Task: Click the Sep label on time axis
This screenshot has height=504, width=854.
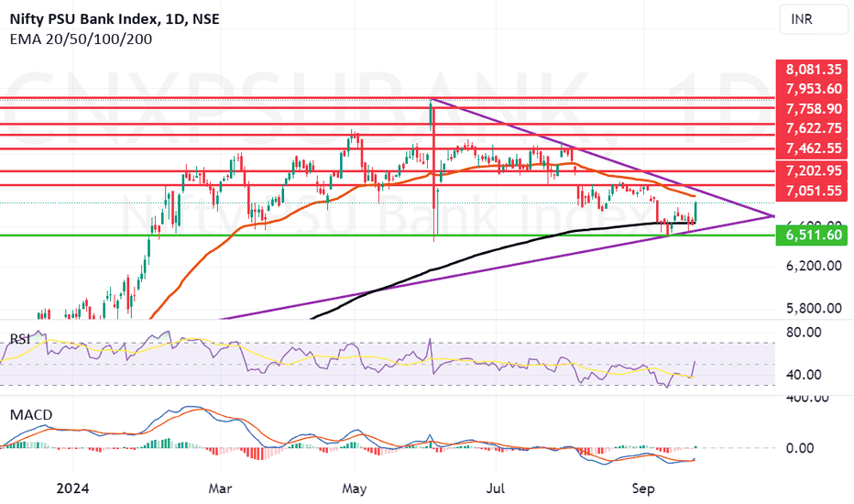Action: coord(643,488)
